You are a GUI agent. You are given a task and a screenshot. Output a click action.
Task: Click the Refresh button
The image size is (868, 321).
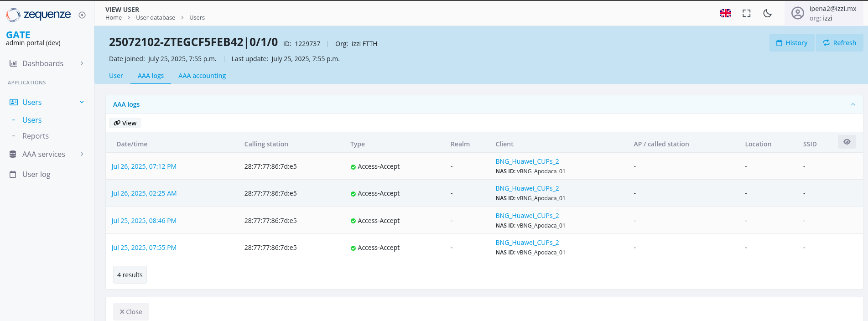pos(839,43)
